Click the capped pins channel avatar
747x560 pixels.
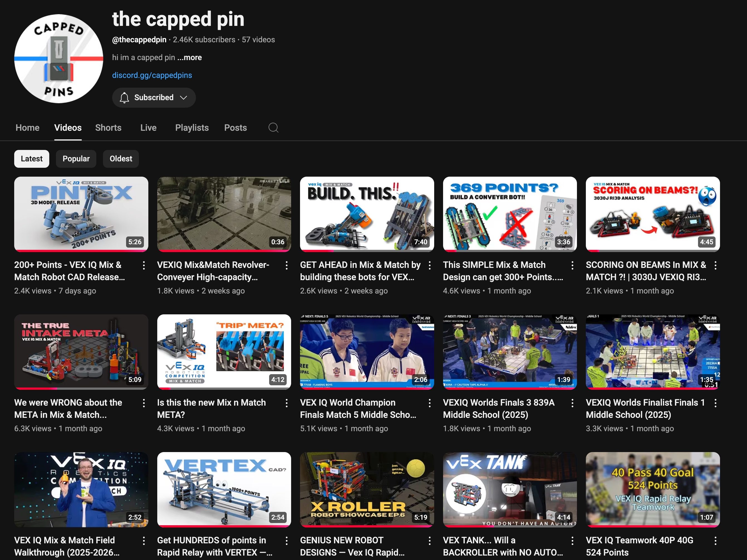coord(59,59)
